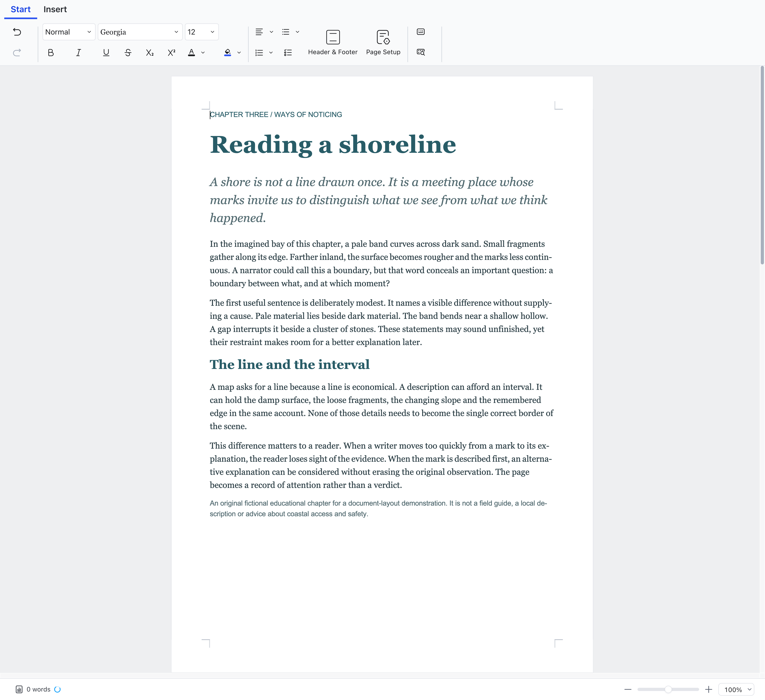This screenshot has height=700, width=765.
Task: Toggle Bold formatting
Action: [50, 53]
